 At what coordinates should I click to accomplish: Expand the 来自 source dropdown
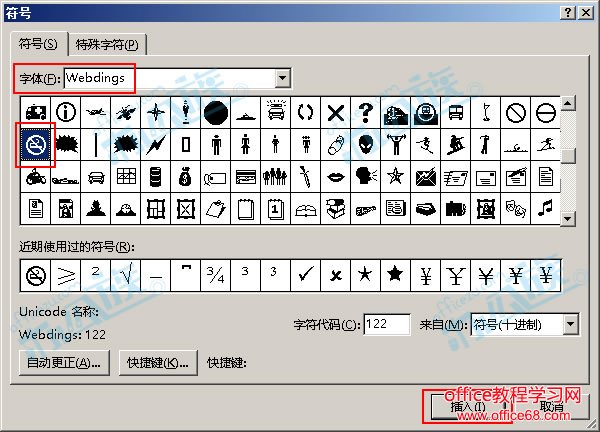coord(571,324)
